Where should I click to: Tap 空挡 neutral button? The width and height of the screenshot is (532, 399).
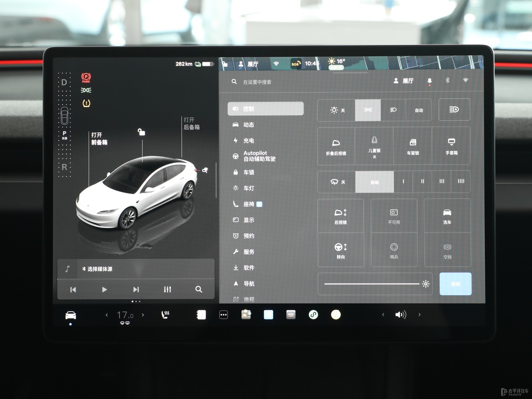point(447,250)
